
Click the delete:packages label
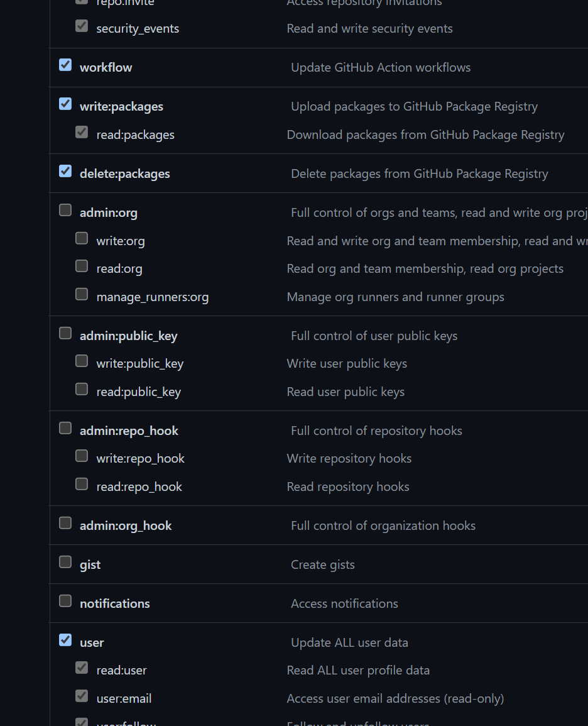[x=125, y=173]
